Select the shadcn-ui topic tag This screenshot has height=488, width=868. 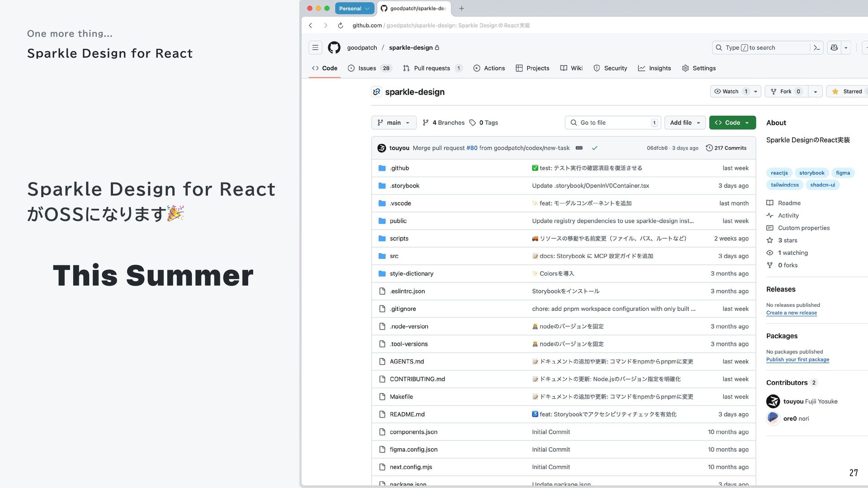[x=822, y=185]
